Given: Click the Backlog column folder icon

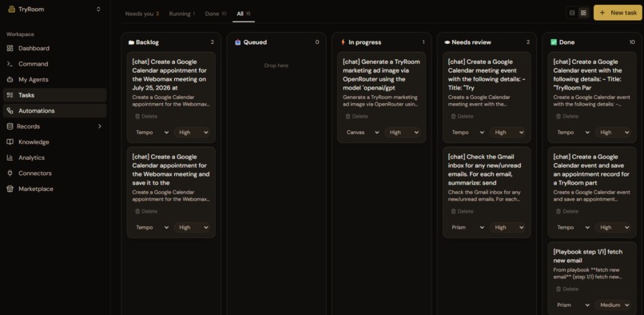Looking at the screenshot, I should (x=131, y=42).
